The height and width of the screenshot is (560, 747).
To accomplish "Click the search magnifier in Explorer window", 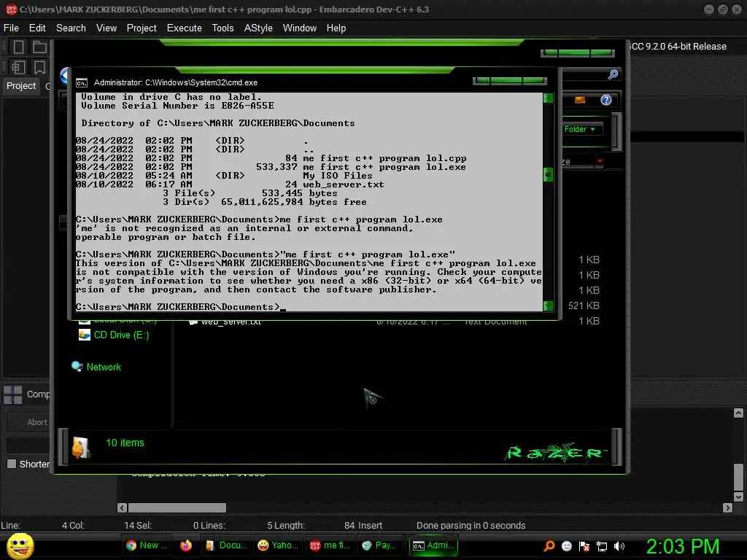I will [x=613, y=74].
